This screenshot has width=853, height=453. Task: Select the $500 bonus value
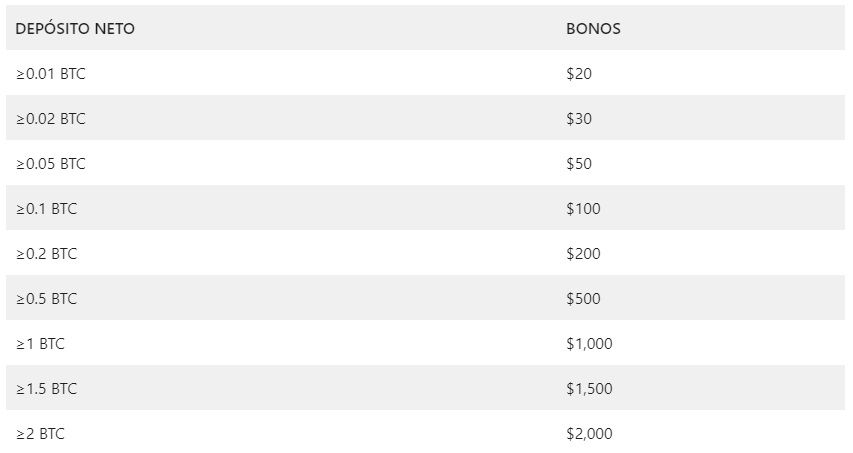tap(583, 299)
